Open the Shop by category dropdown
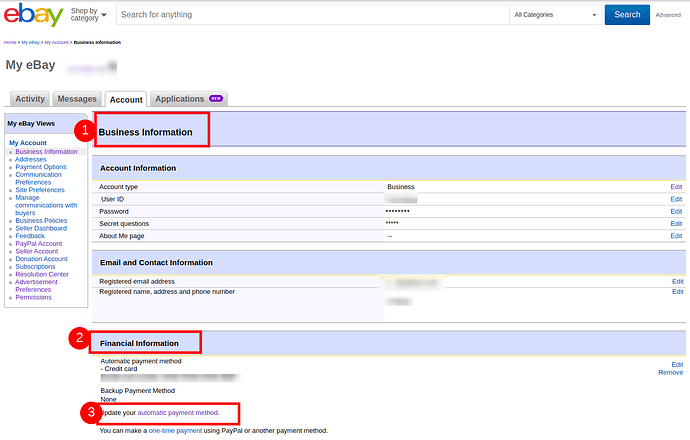Viewport: 690px width, 440px height. pyautogui.click(x=88, y=15)
